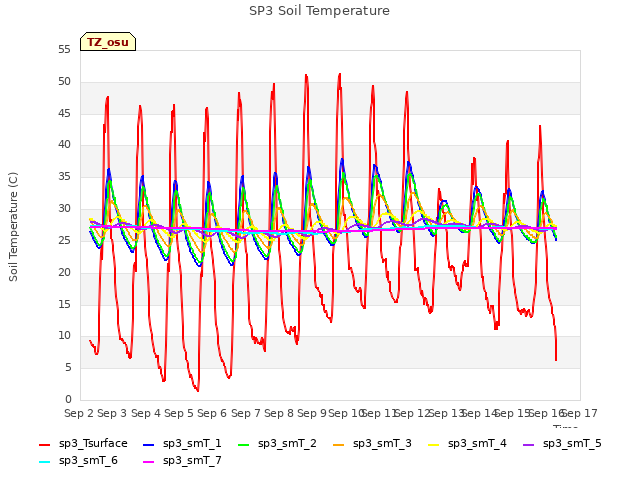Click the SP3 Soil Temperature chart title

[x=319, y=11]
